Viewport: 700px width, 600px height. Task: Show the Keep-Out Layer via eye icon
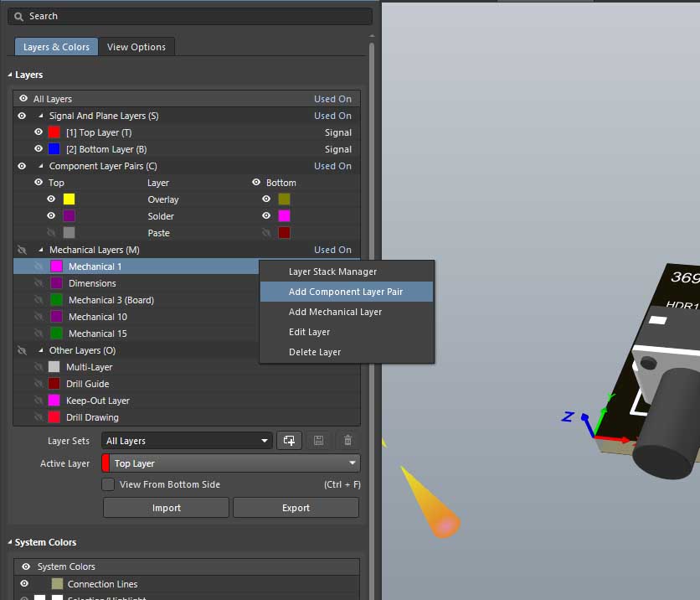coord(39,401)
